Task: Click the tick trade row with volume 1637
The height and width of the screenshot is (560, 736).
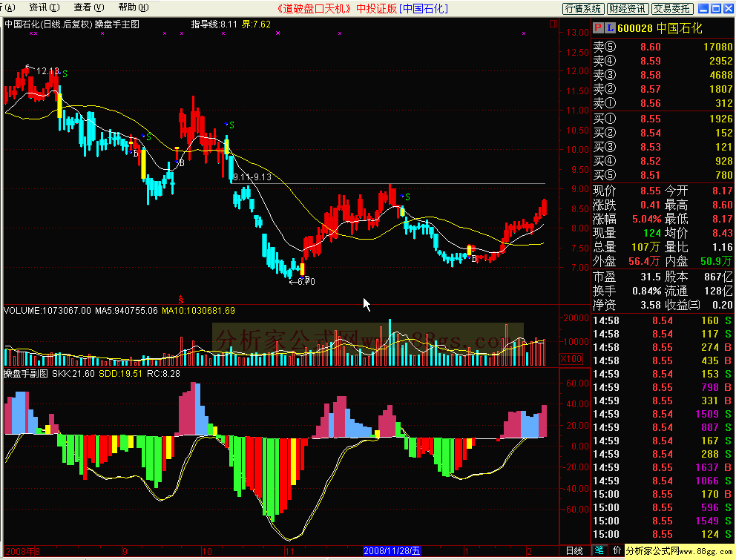Action: pyautogui.click(x=663, y=467)
